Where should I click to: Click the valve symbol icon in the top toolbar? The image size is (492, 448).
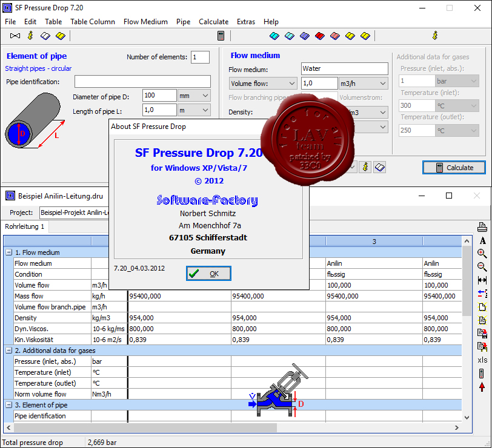[15, 36]
